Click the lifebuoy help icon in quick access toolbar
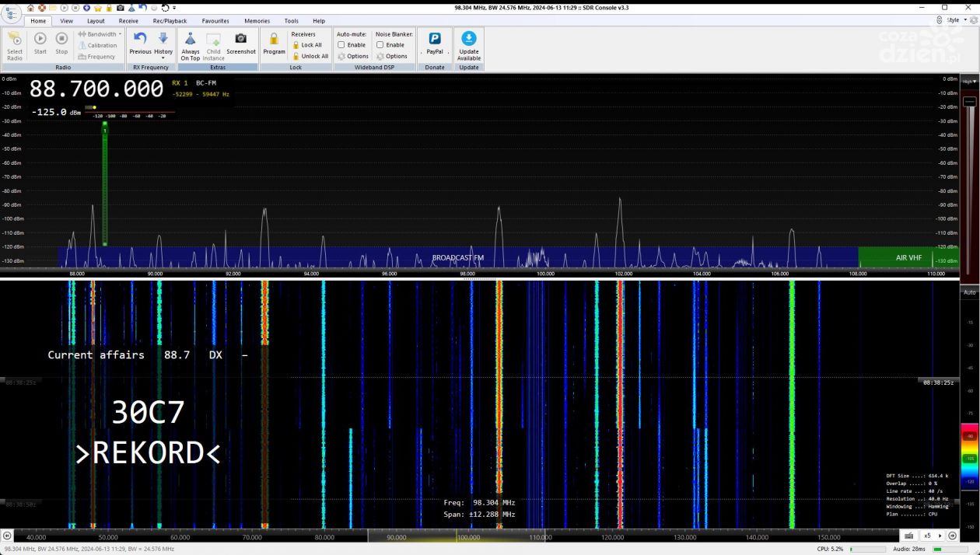 click(42, 8)
